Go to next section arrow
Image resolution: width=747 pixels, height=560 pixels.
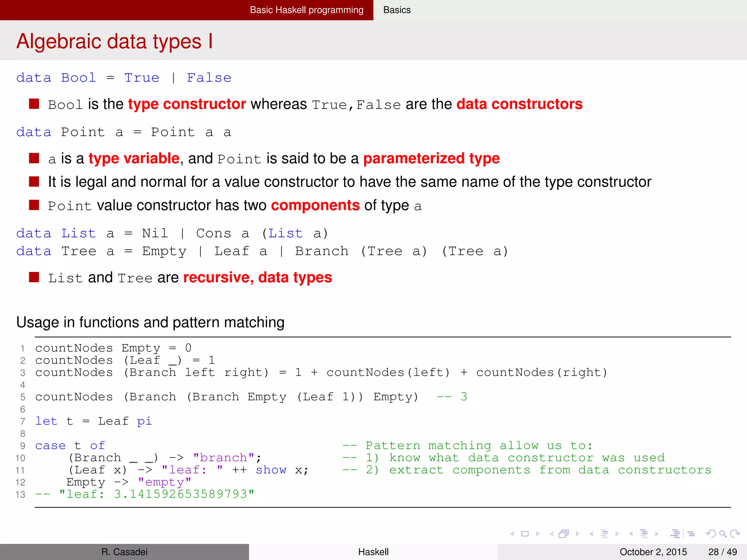pyautogui.click(x=657, y=534)
